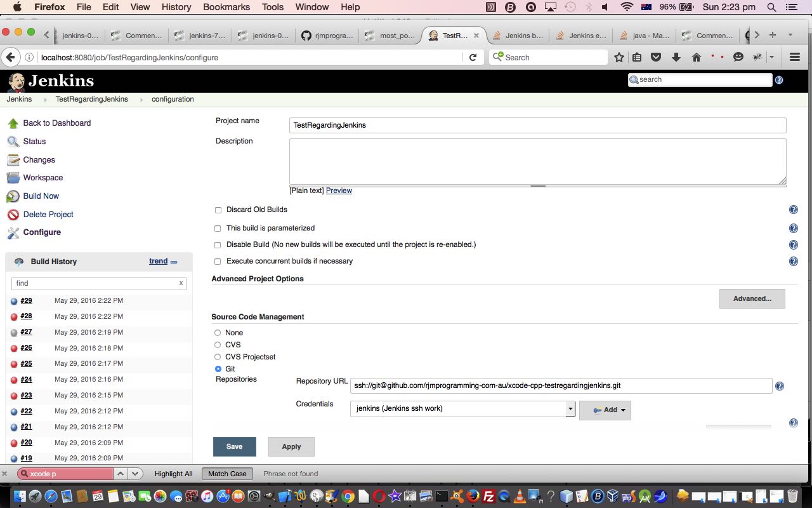
Task: Click the Changes notepad icon
Action: pyautogui.click(x=13, y=160)
